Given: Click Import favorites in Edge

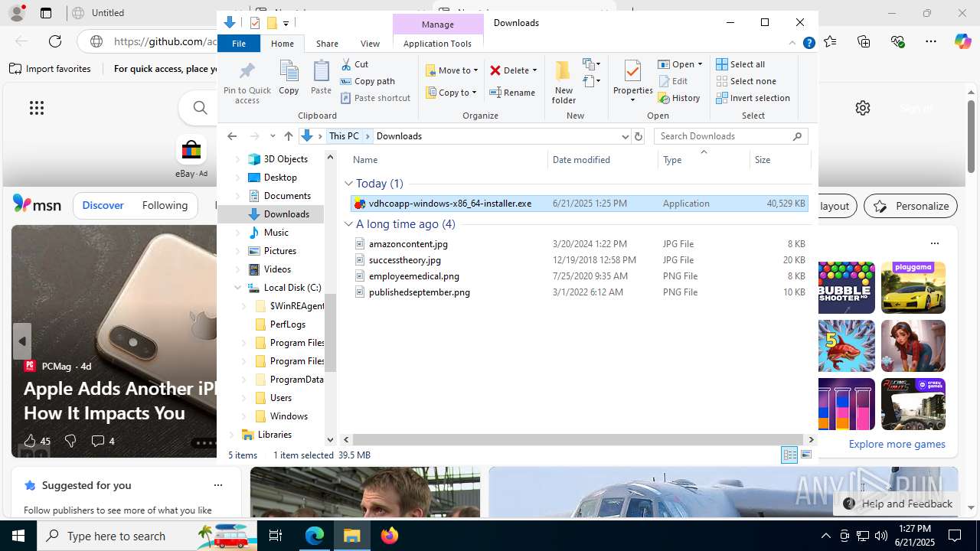Looking at the screenshot, I should [x=51, y=69].
